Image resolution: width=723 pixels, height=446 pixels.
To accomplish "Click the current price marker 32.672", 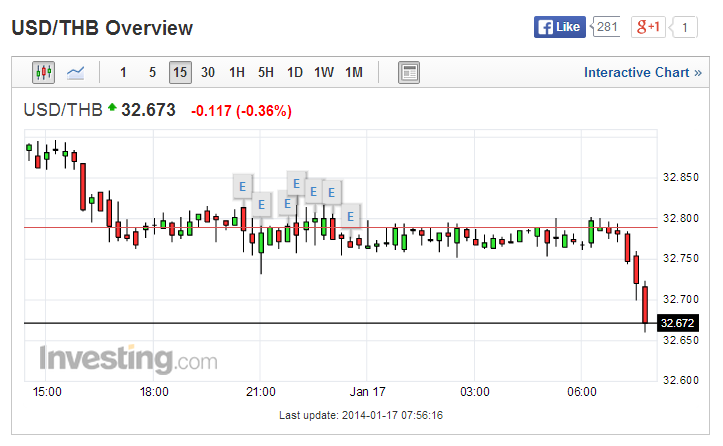I will 677,323.
